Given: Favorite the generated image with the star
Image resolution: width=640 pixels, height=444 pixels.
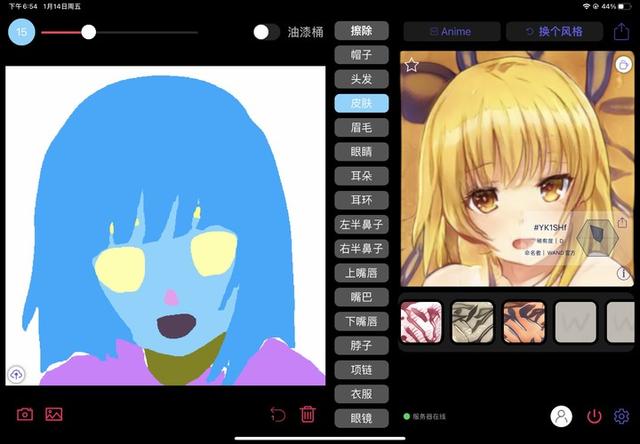Looking at the screenshot, I should (x=412, y=66).
